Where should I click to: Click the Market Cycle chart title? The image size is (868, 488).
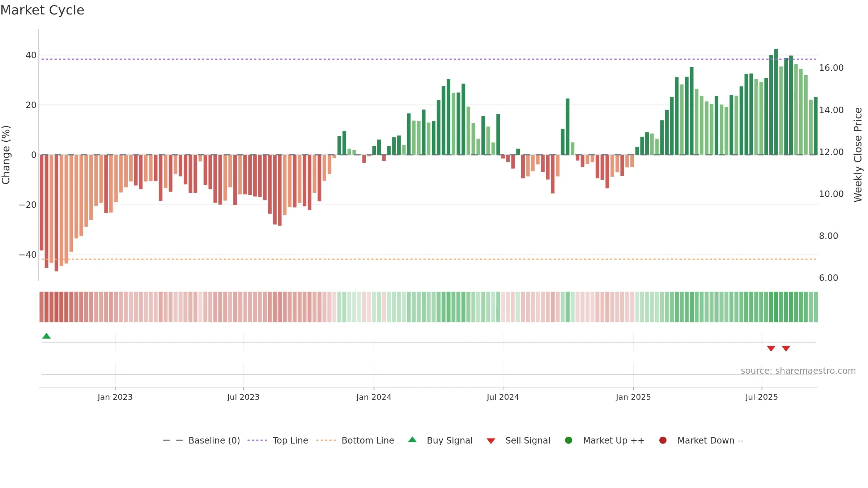click(42, 10)
